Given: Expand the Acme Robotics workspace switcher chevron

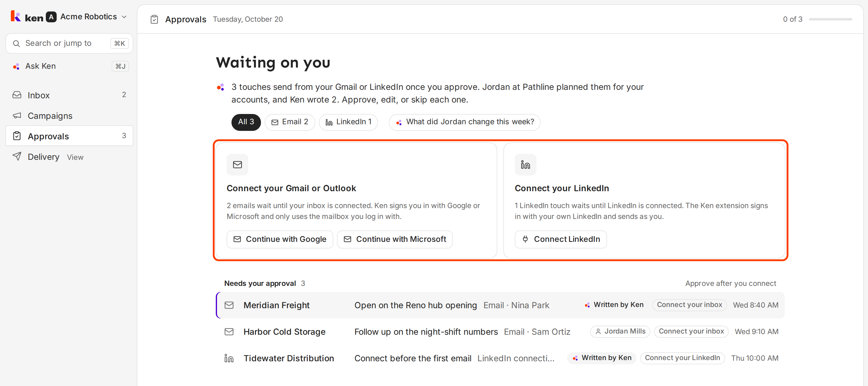Looking at the screenshot, I should [x=124, y=17].
